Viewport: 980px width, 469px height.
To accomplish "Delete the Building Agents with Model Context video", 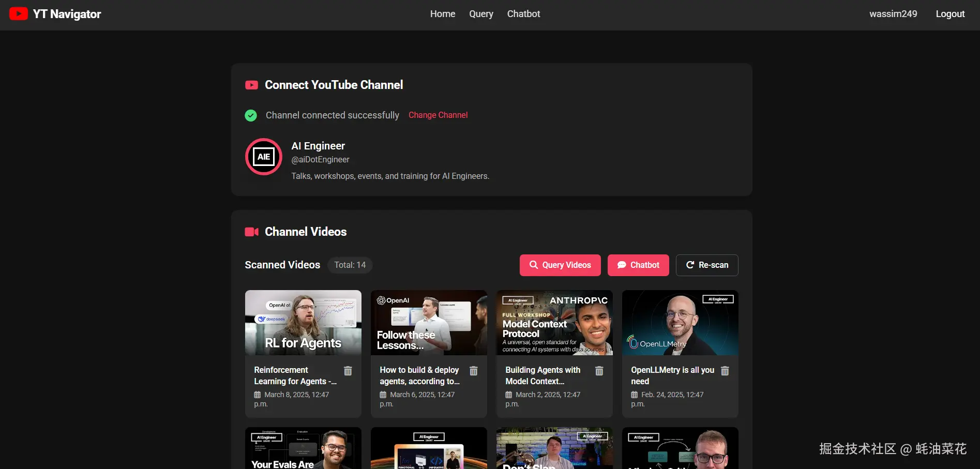I will point(599,371).
